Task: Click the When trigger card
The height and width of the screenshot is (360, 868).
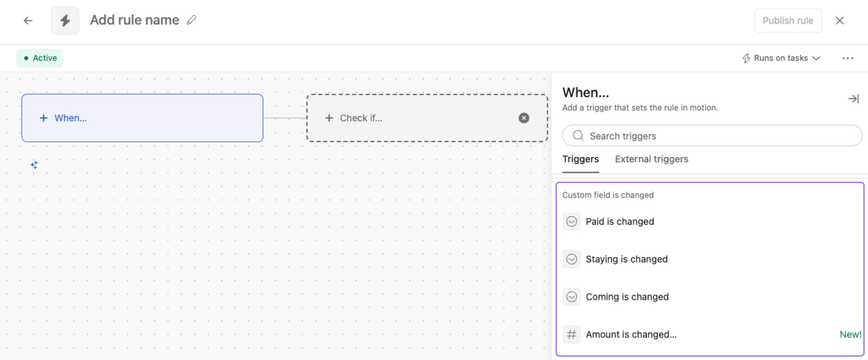Action: pyautogui.click(x=142, y=118)
